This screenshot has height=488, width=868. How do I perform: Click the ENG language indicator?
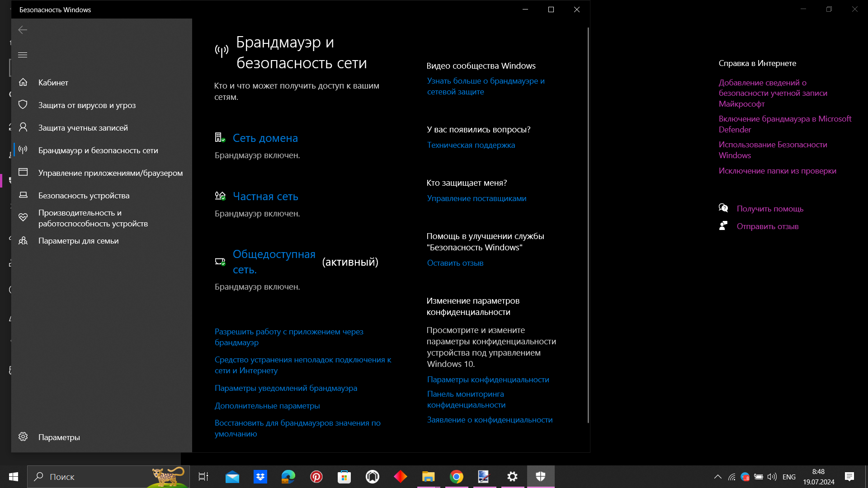tap(789, 477)
